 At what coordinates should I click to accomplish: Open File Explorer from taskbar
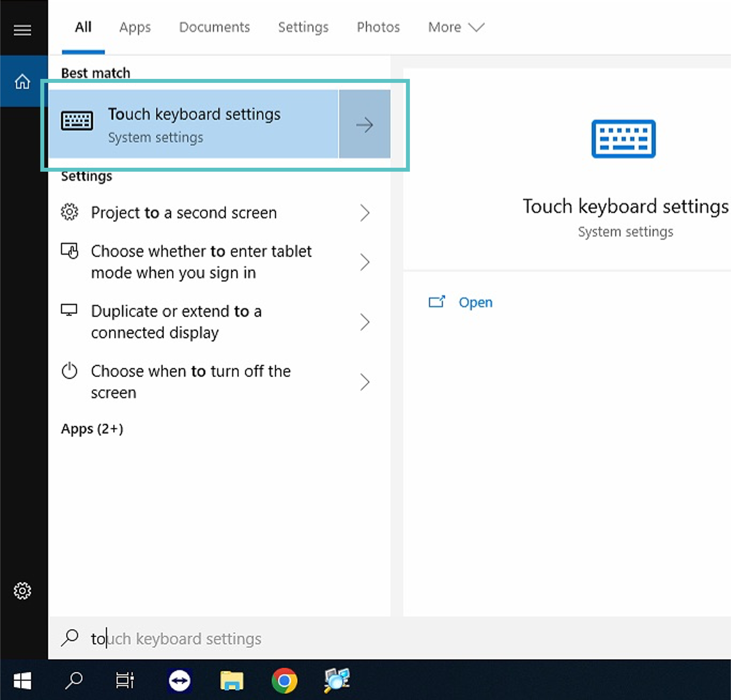tap(232, 681)
